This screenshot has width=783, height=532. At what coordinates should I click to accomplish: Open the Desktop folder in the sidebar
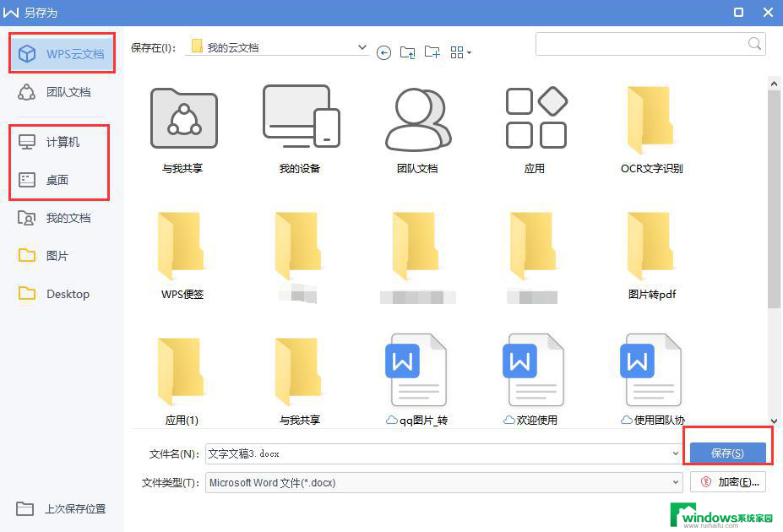pos(54,294)
